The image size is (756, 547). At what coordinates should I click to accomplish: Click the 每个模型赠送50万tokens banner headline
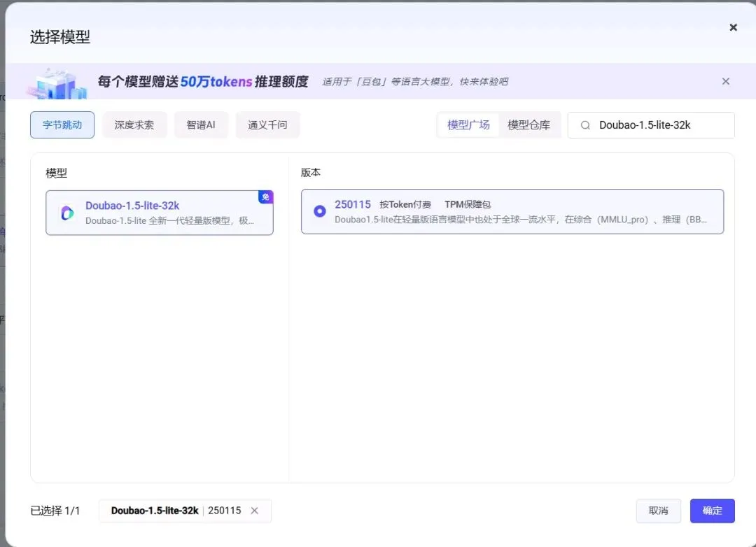tap(203, 81)
